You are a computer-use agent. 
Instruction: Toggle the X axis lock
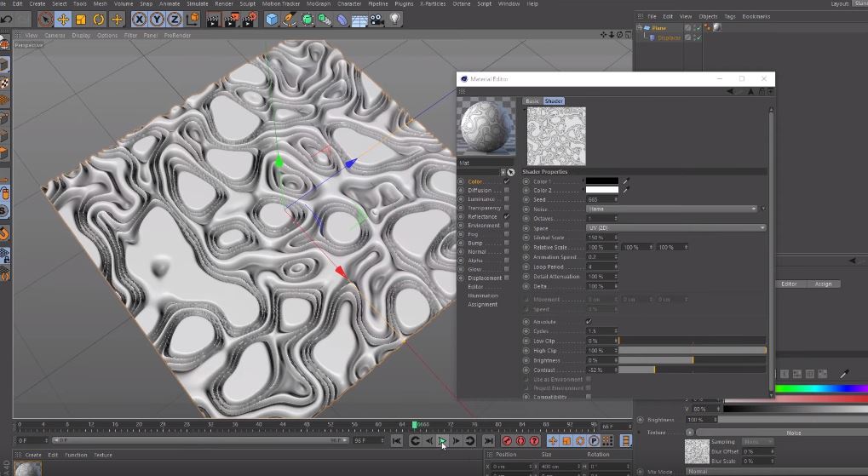point(139,20)
